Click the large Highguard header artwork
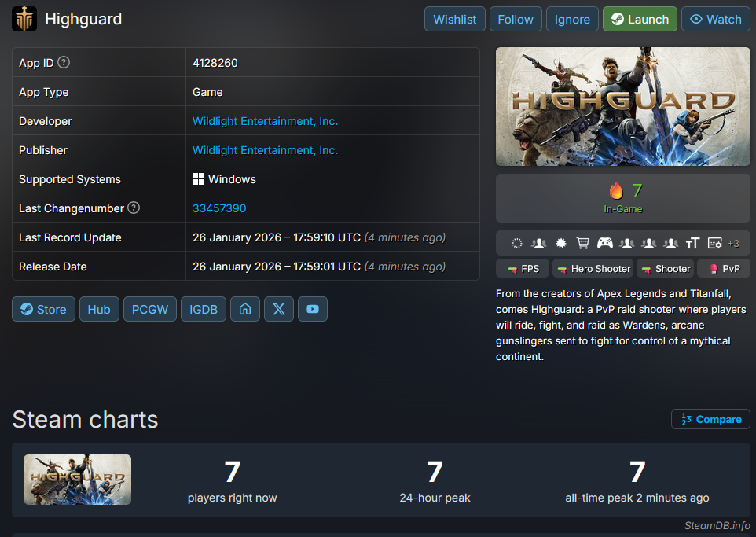This screenshot has height=537, width=756. pyautogui.click(x=623, y=106)
